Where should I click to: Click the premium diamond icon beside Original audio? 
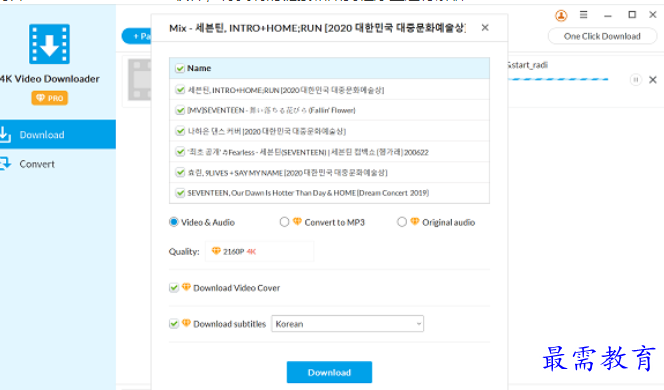coord(415,221)
